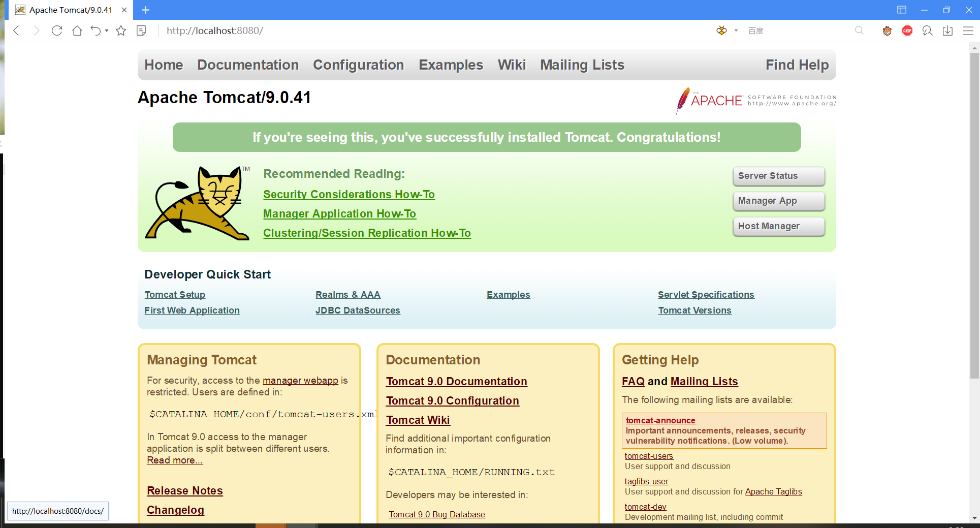
Task: Open the tomcat-announce mailing list link
Action: [x=660, y=420]
